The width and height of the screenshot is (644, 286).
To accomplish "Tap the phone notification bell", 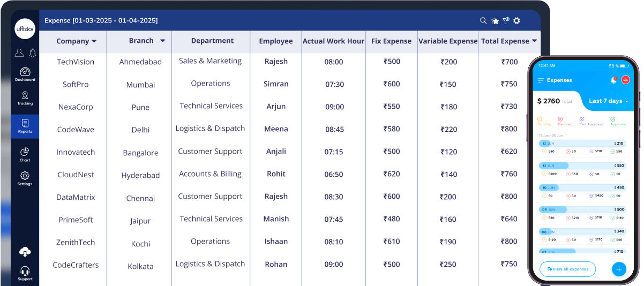I will (x=613, y=80).
